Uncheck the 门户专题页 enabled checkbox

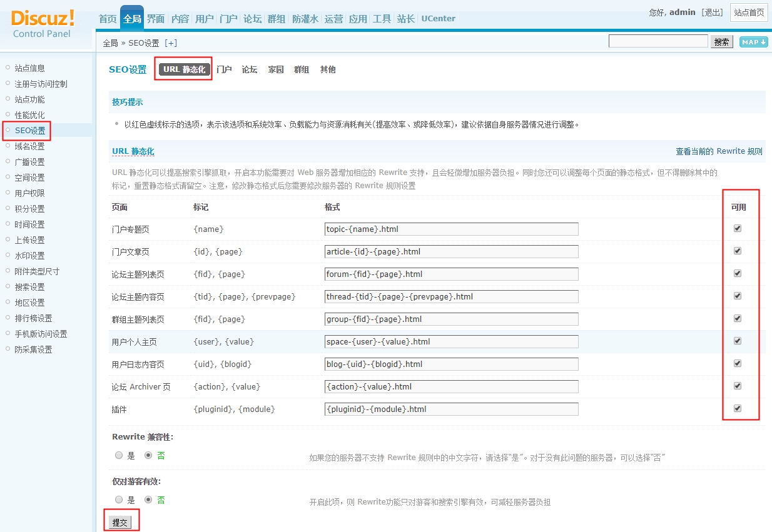[738, 229]
